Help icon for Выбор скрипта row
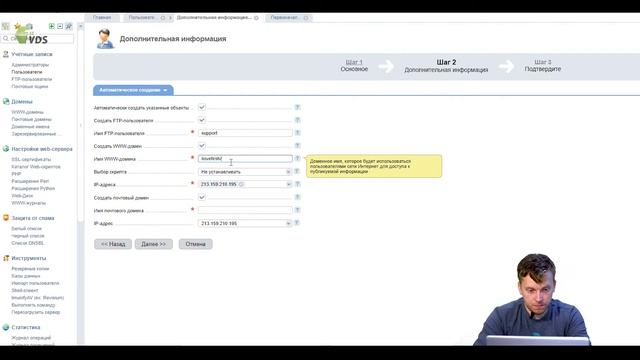The width and height of the screenshot is (640, 360). click(x=298, y=171)
